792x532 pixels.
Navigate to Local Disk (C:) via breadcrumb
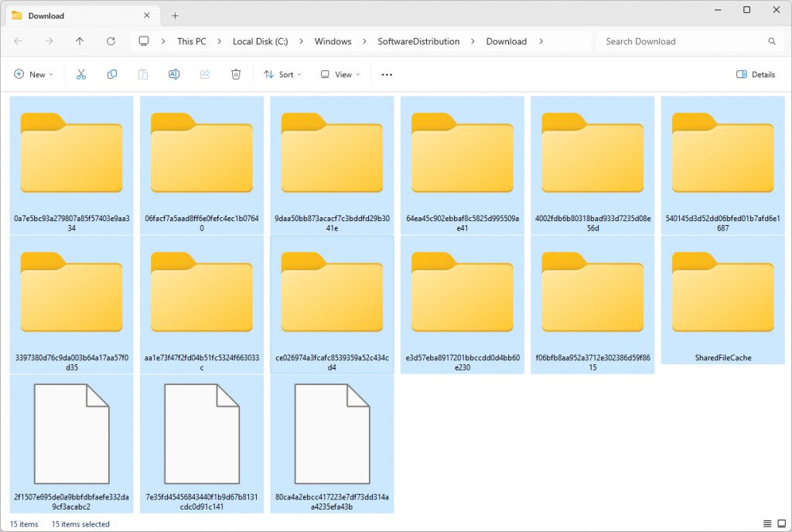click(x=261, y=41)
